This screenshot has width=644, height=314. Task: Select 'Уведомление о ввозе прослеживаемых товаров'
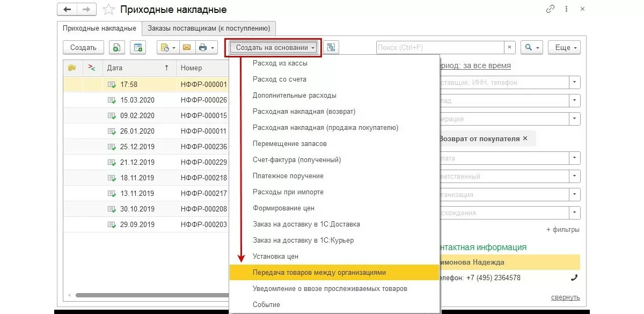coord(334,289)
